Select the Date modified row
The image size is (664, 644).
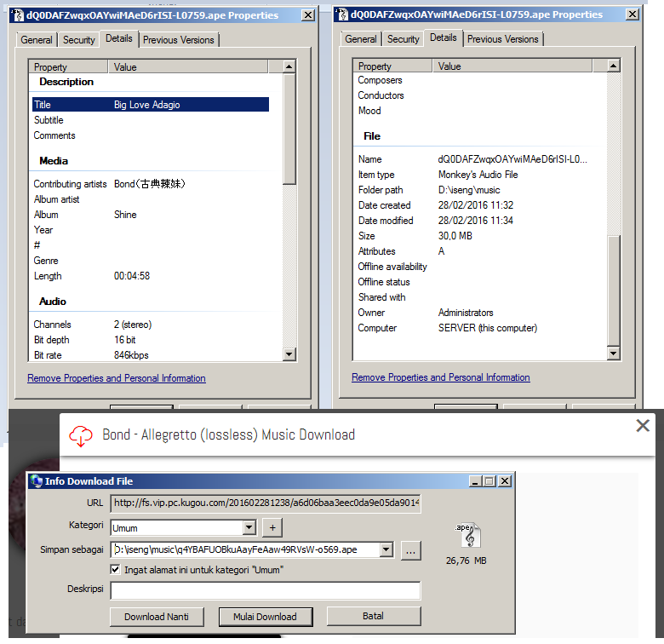tap(475, 221)
